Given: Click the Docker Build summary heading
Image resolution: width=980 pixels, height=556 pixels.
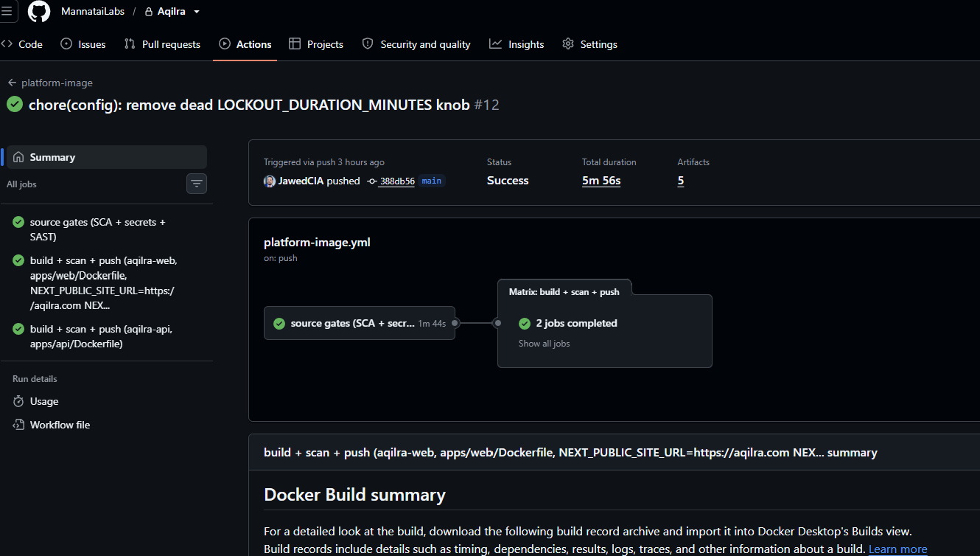Looking at the screenshot, I should click(x=354, y=494).
